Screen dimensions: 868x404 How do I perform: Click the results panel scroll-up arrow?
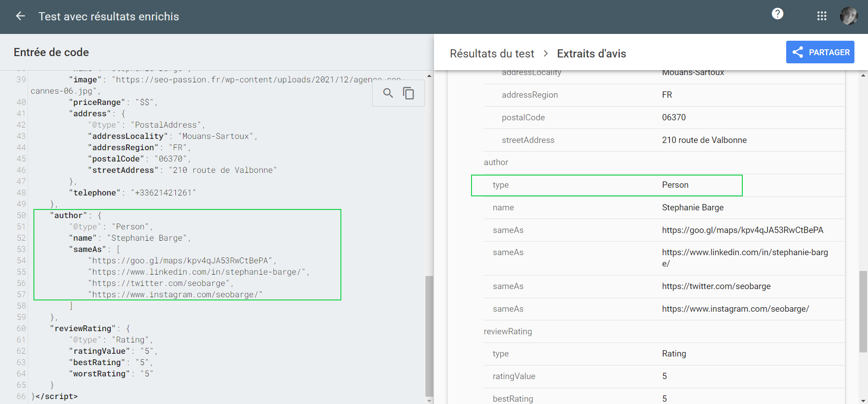tap(863, 76)
